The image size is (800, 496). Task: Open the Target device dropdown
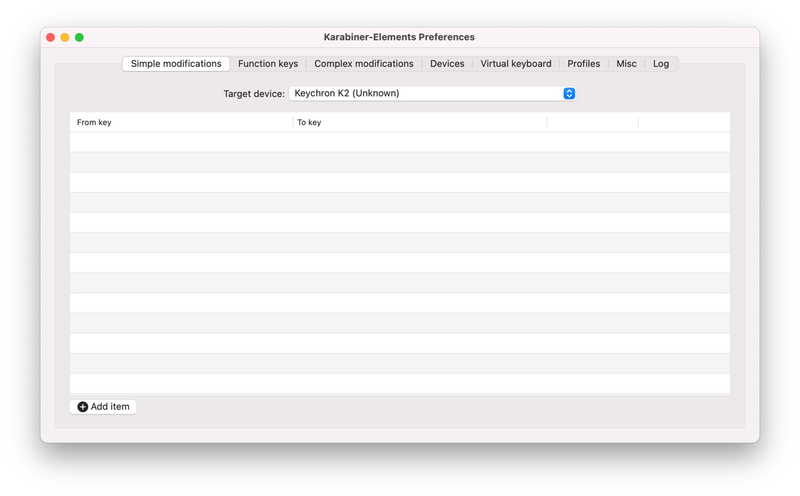[433, 93]
